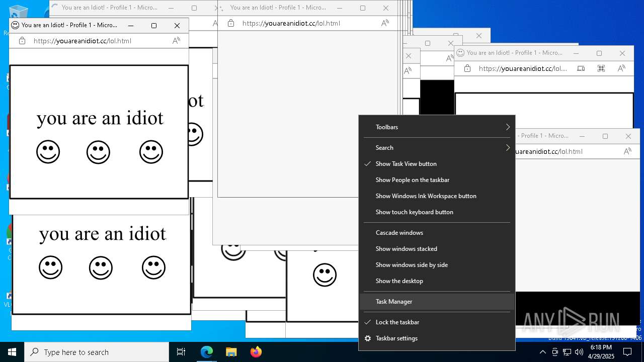Viewport: 644px width, 362px height.
Task: Click middle smiley in the lower-left background popup
Action: 101,267
